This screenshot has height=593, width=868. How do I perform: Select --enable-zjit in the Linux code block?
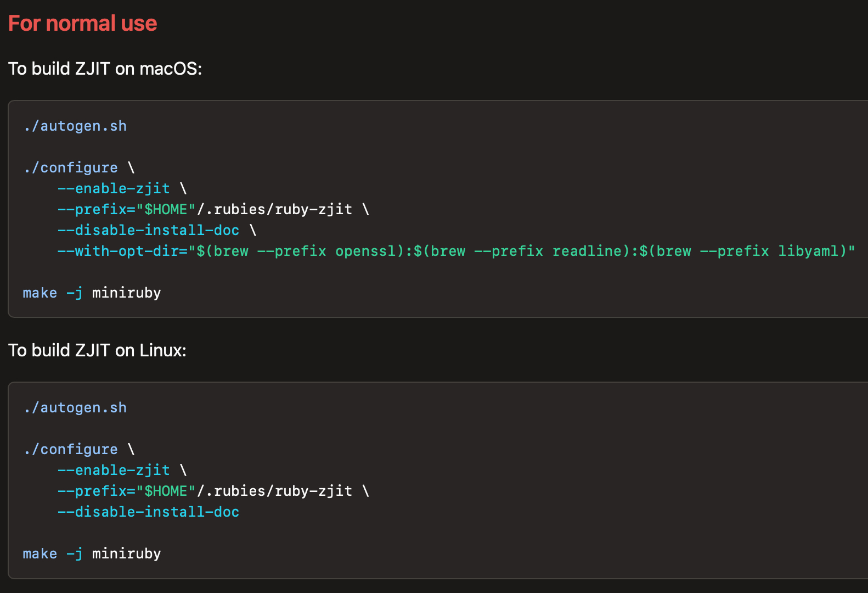tap(114, 471)
